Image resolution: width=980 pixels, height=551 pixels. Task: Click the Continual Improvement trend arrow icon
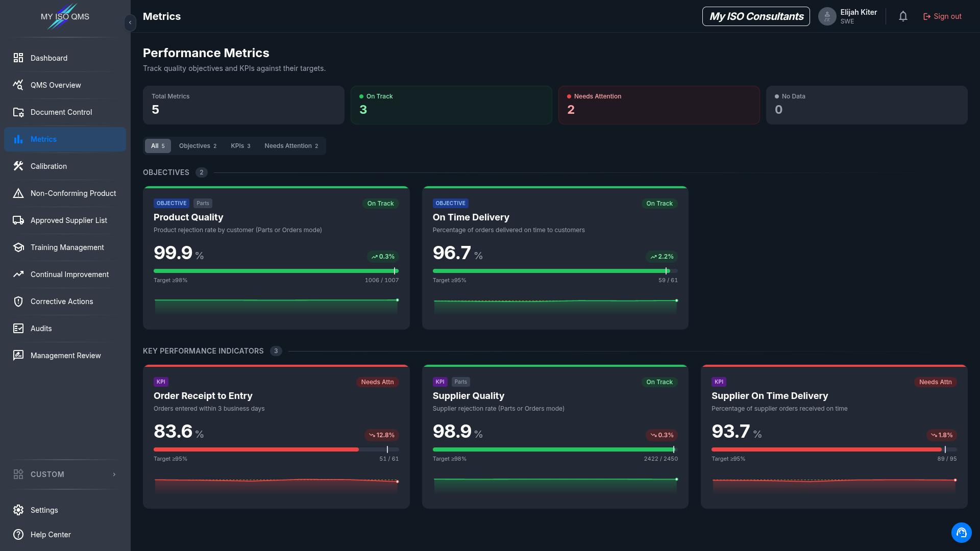pos(18,274)
